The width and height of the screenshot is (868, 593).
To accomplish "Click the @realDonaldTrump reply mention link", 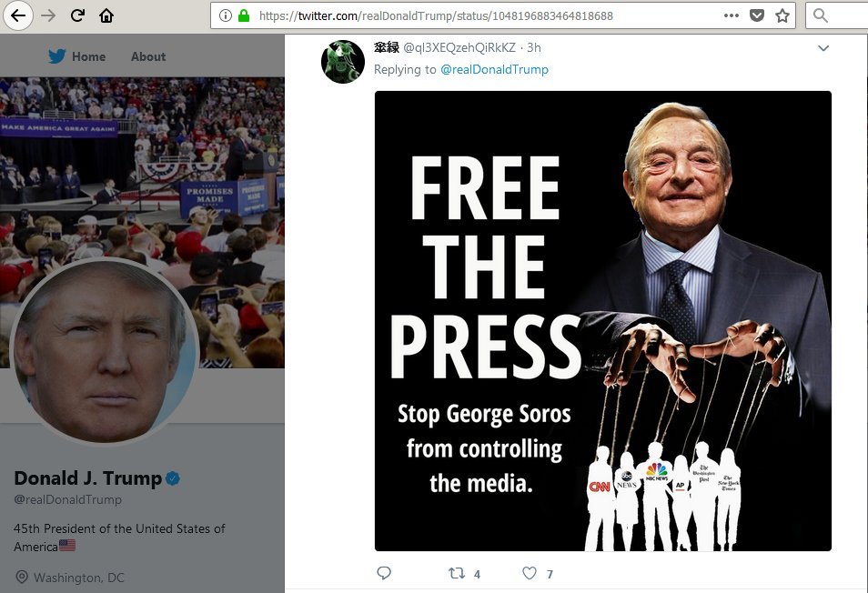I will click(494, 69).
